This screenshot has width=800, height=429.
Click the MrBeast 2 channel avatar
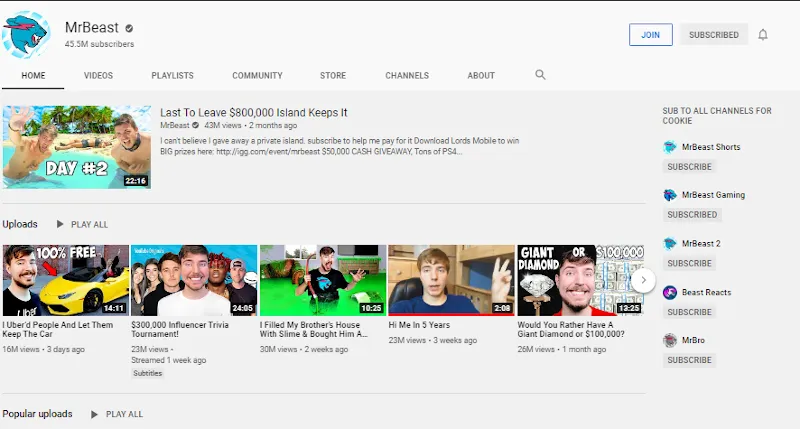point(669,243)
